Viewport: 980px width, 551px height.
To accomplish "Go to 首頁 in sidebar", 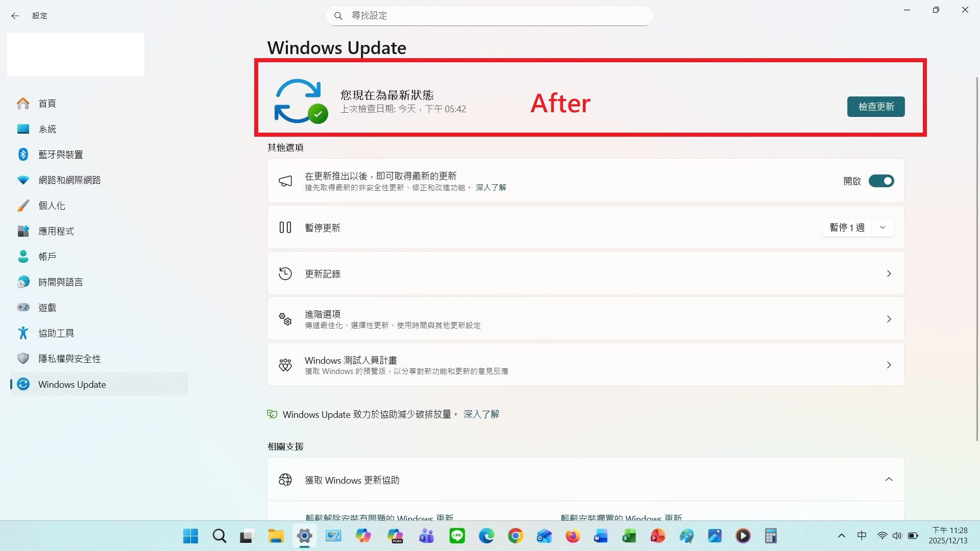I will coord(99,104).
